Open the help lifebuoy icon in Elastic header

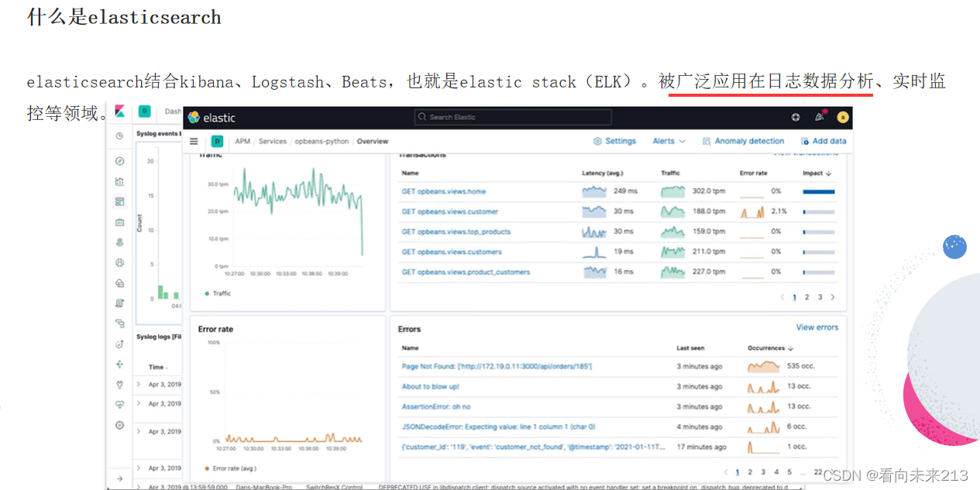pyautogui.click(x=796, y=118)
